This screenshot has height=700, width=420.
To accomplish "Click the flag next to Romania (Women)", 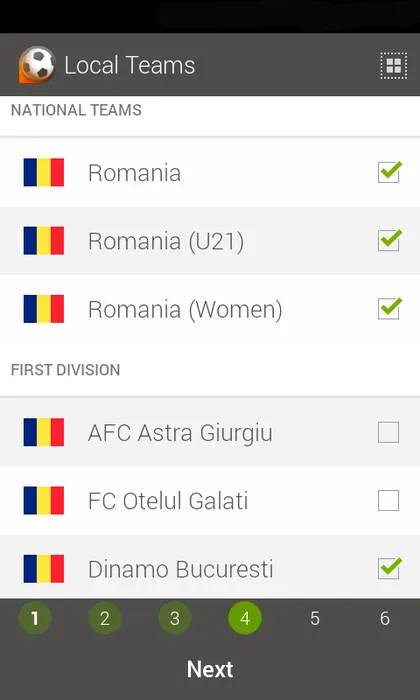I will click(x=44, y=309).
